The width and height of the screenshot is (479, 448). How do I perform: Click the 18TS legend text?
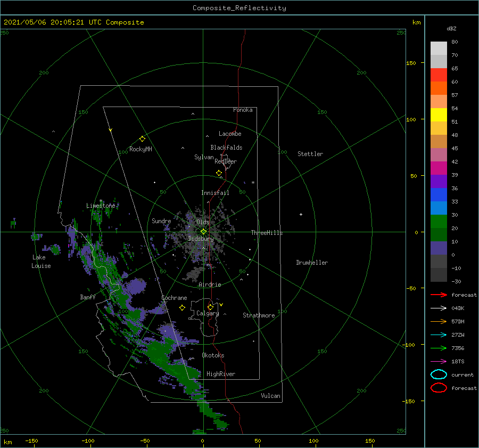point(458,362)
